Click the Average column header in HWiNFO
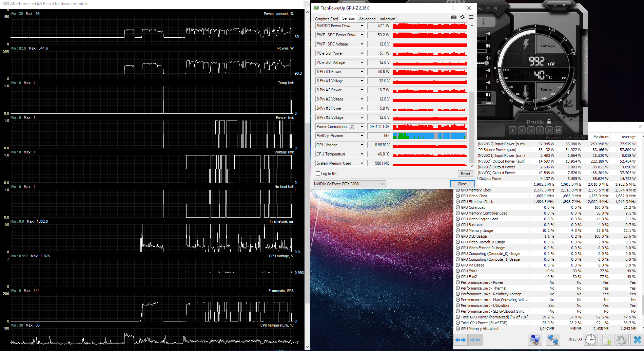The height and width of the screenshot is (351, 644). tap(628, 137)
